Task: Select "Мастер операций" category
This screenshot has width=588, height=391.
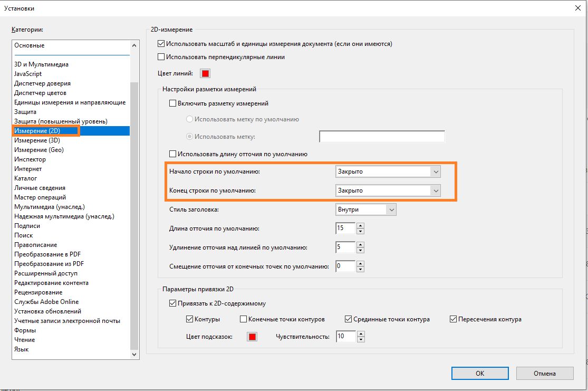Action: (x=40, y=197)
